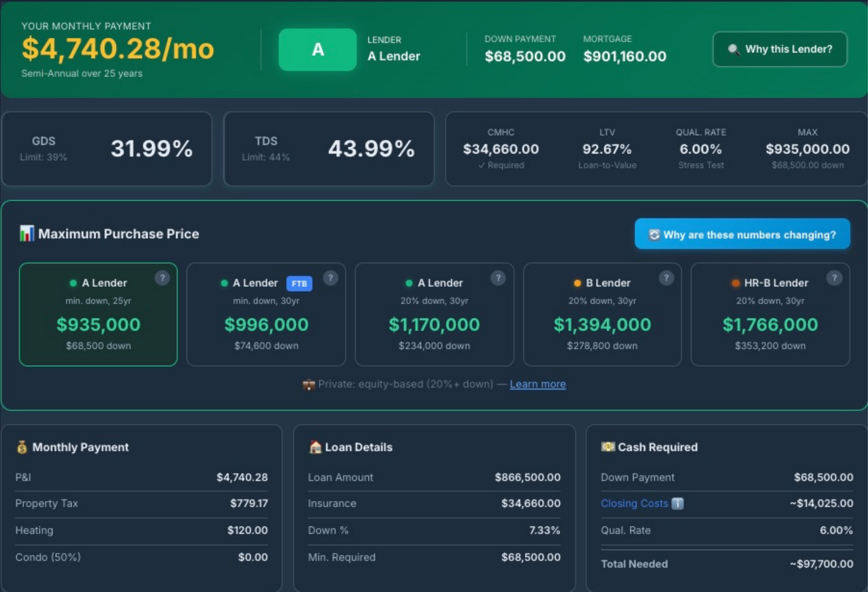Click the info icon next to Closing Costs
Screen dimensions: 868x592
pyautogui.click(x=678, y=503)
